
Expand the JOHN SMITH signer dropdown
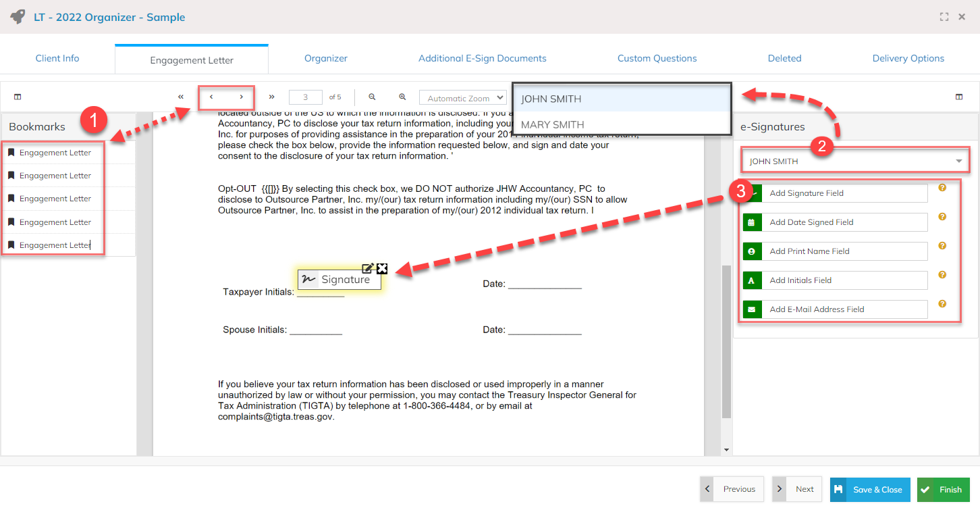click(854, 161)
